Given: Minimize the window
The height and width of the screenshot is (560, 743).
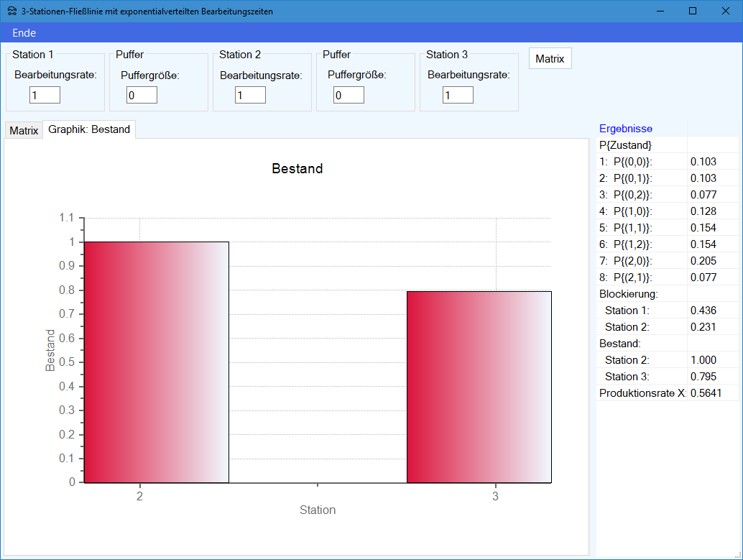Looking at the screenshot, I should coord(660,11).
